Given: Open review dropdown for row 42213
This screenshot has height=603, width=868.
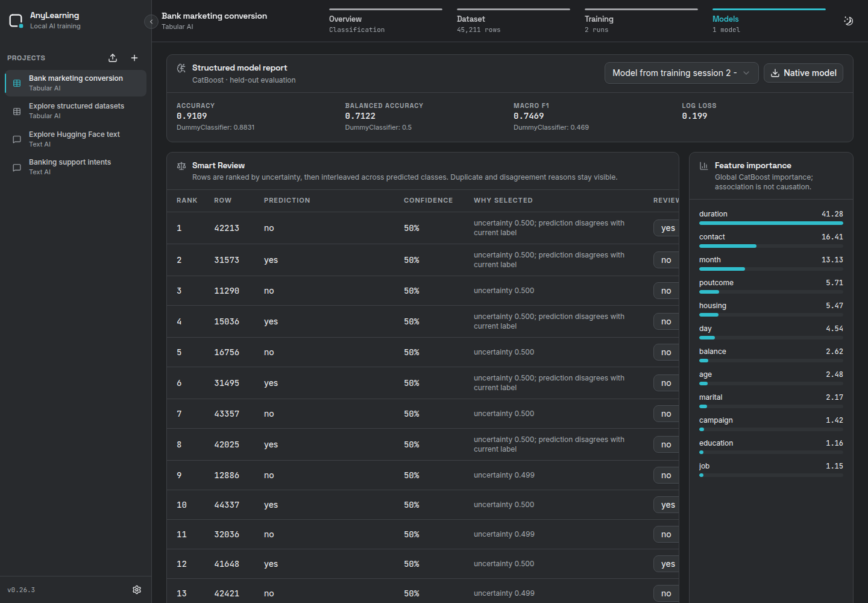Looking at the screenshot, I should [x=667, y=228].
